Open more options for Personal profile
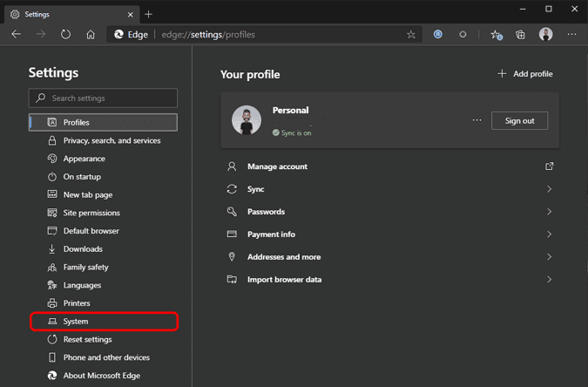The width and height of the screenshot is (588, 387). [476, 120]
